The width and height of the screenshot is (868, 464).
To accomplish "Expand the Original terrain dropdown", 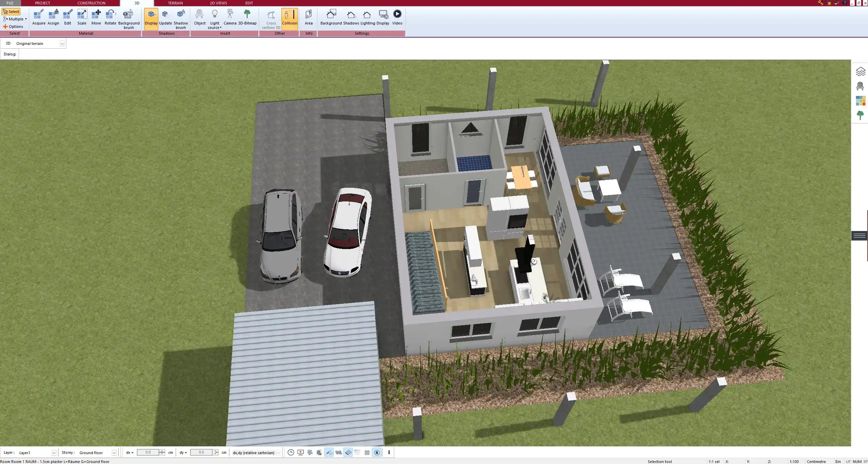I will point(62,44).
